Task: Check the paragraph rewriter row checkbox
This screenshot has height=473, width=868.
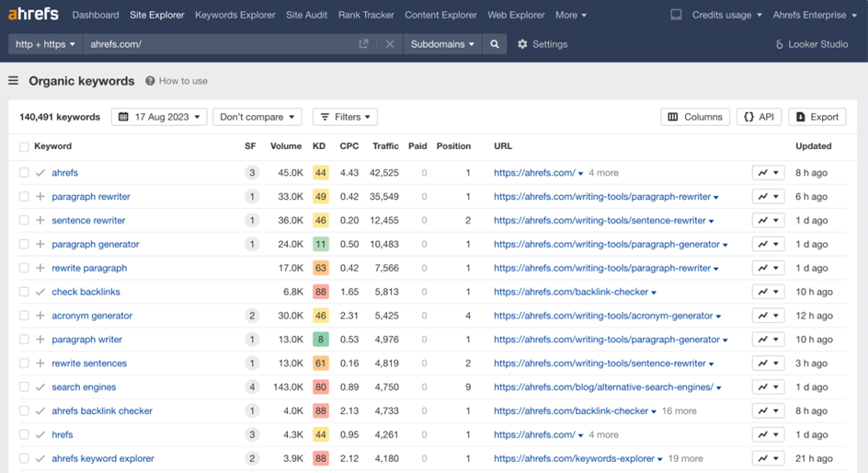Action: click(x=24, y=197)
